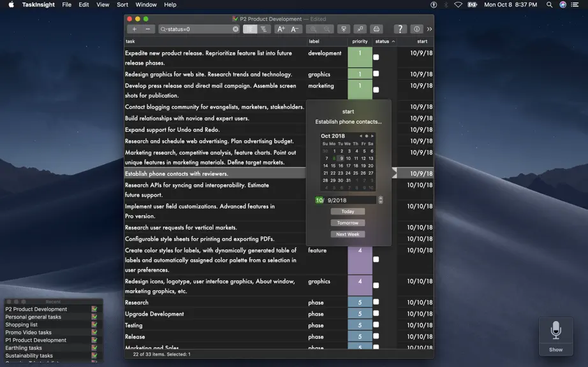
Task: Sort by the priority column header
Action: click(360, 41)
